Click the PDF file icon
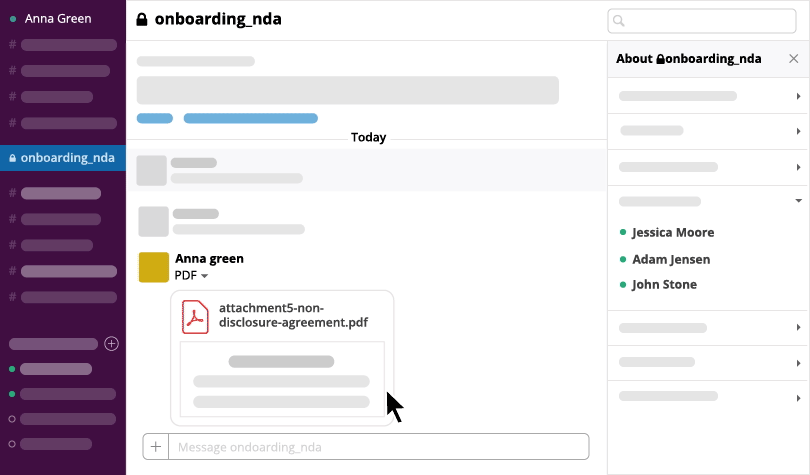Image resolution: width=810 pixels, height=475 pixels. tap(195, 316)
